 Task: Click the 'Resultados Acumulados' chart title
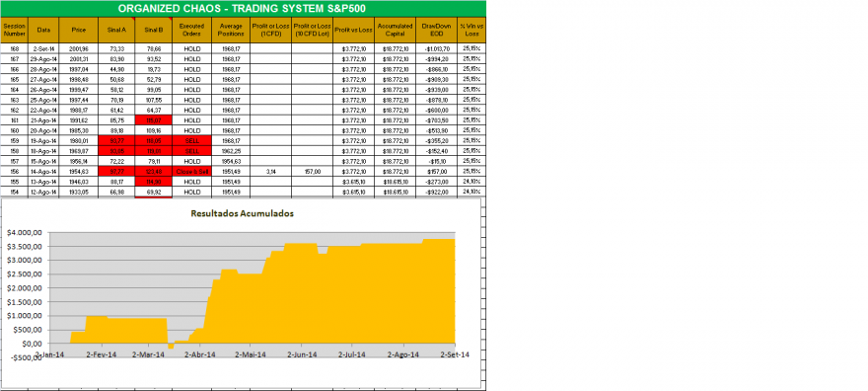(242, 213)
